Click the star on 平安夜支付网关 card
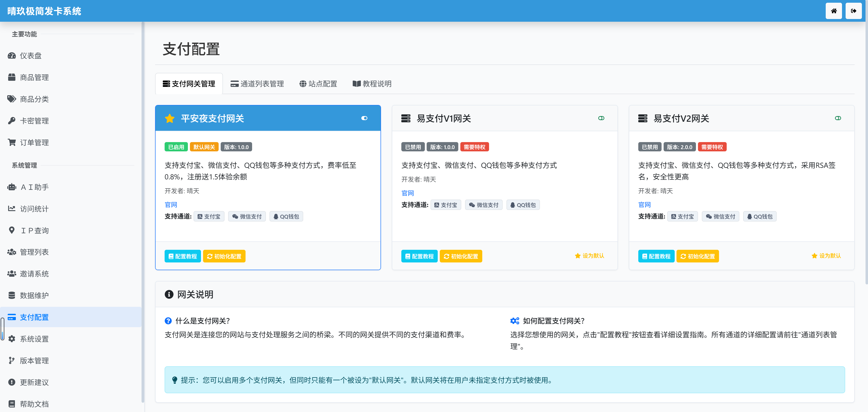Viewport: 868px width, 412px height. [x=170, y=118]
